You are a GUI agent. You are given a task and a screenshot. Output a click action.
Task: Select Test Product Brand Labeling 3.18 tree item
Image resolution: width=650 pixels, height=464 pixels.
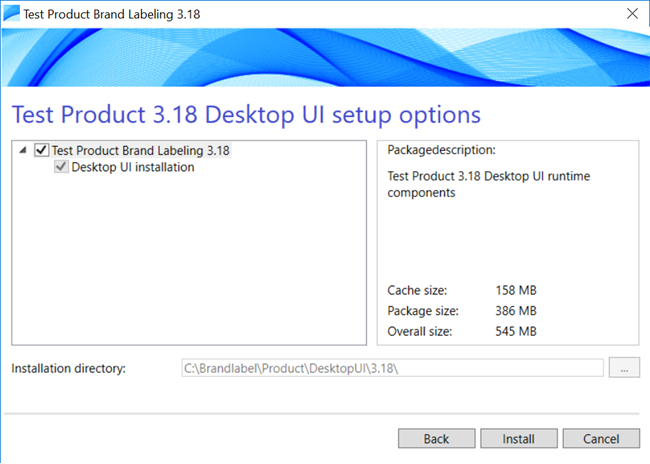(x=141, y=150)
